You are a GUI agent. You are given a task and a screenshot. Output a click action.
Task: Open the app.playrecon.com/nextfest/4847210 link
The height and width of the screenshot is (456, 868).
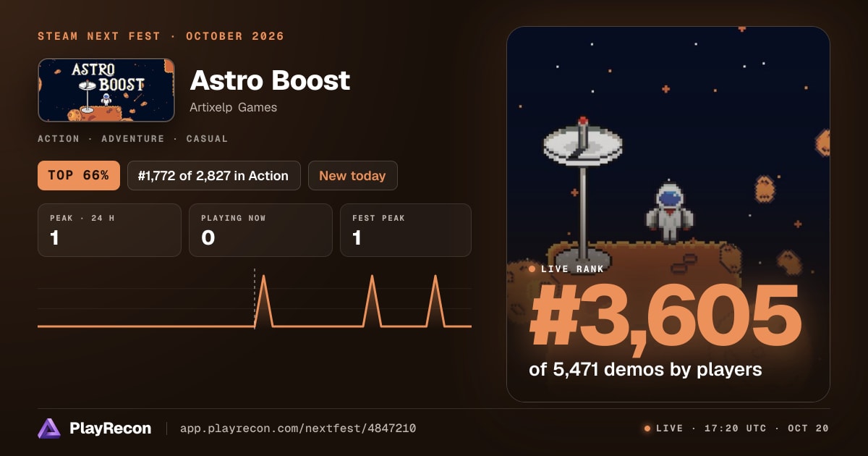[x=297, y=428]
